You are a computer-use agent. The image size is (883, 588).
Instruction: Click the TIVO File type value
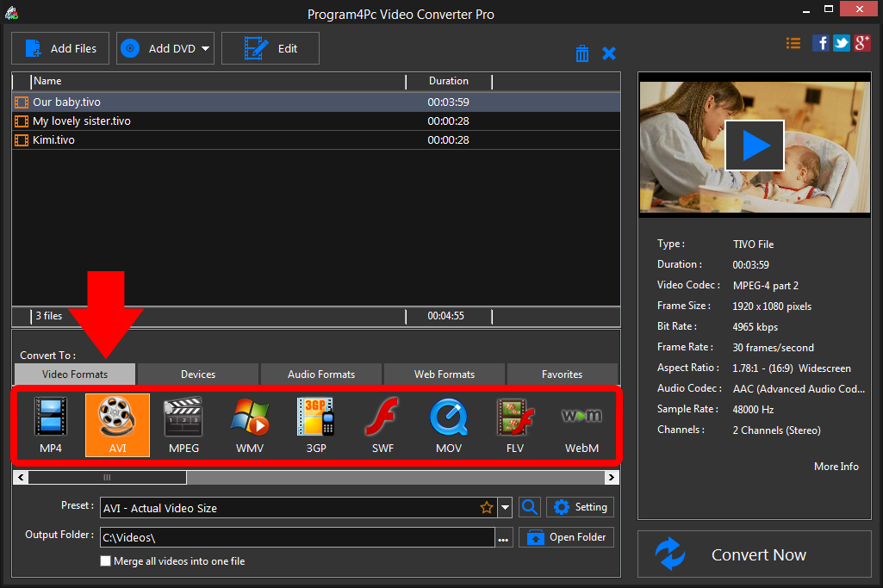coord(754,244)
